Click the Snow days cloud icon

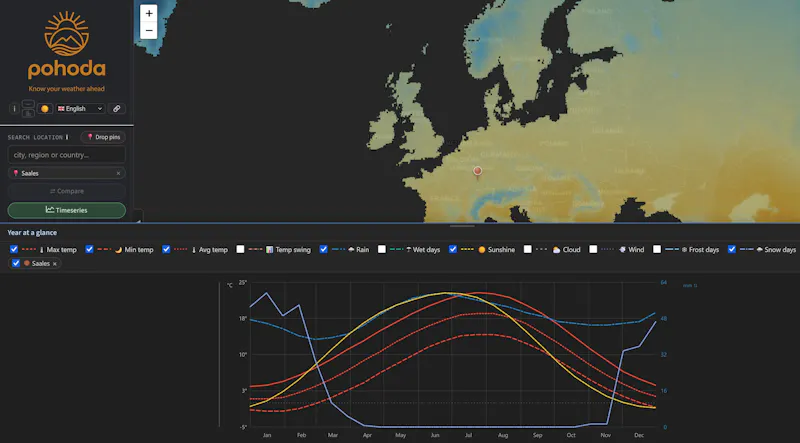[x=759, y=250]
